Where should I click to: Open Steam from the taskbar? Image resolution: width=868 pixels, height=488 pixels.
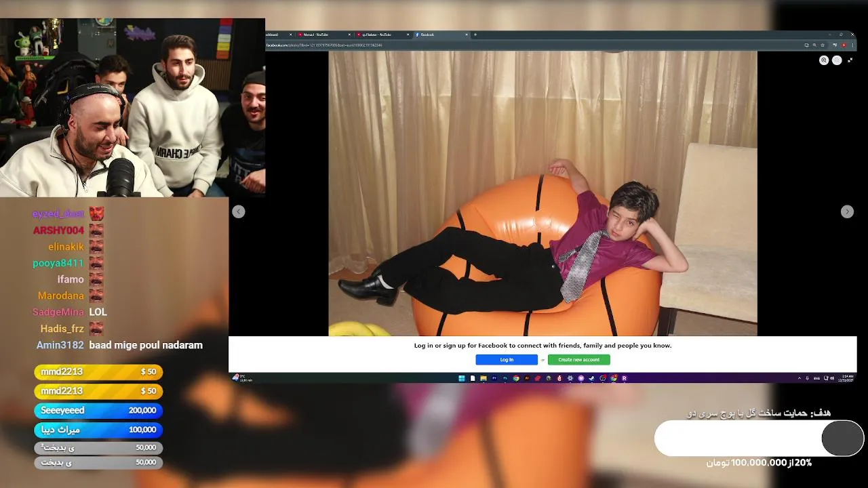pos(591,378)
